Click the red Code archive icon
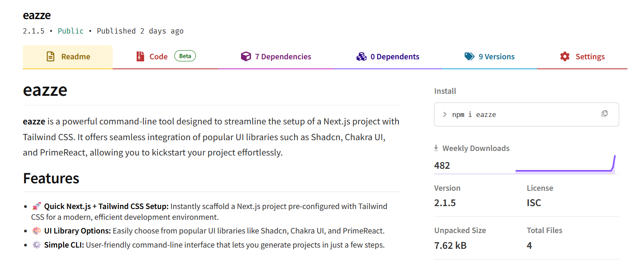This screenshot has height=260, width=644. 140,57
